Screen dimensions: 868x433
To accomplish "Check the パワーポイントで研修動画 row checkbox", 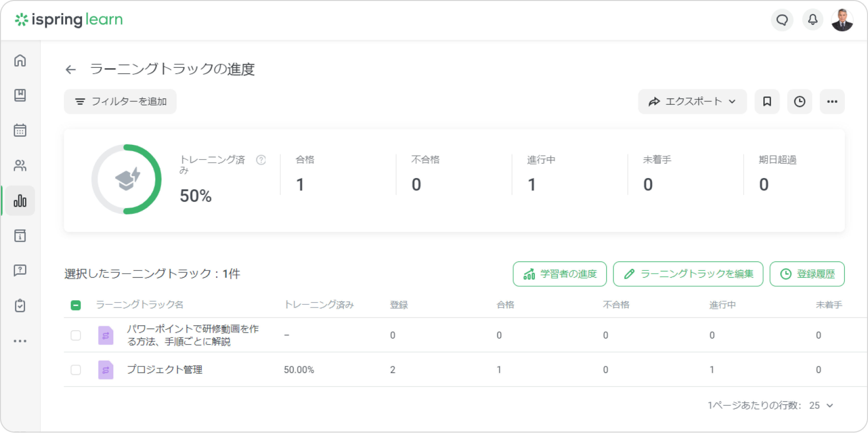I will 76,335.
